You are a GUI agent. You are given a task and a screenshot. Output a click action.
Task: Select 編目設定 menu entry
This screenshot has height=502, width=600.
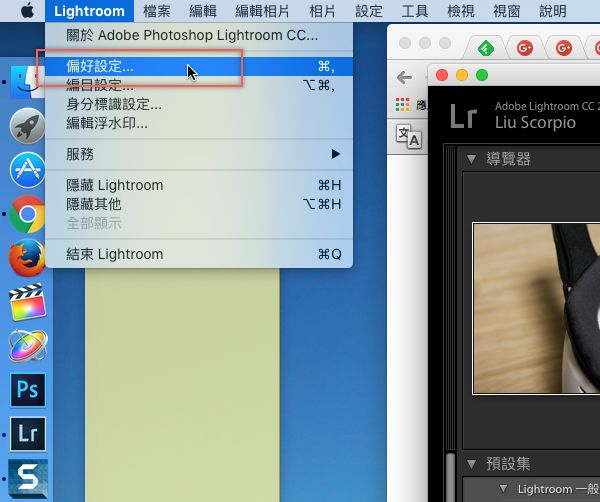point(199,85)
